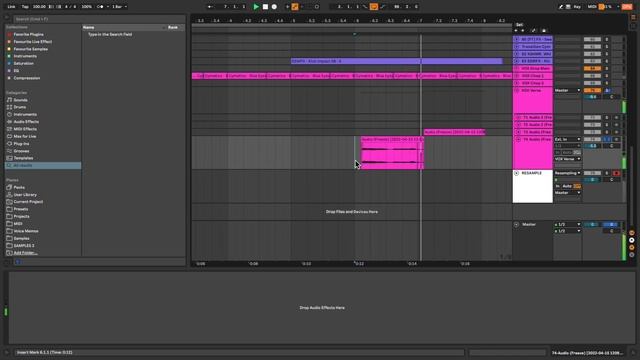Image resolution: width=640 pixels, height=360 pixels.
Task: Open the Drums category
Action: tap(20, 107)
